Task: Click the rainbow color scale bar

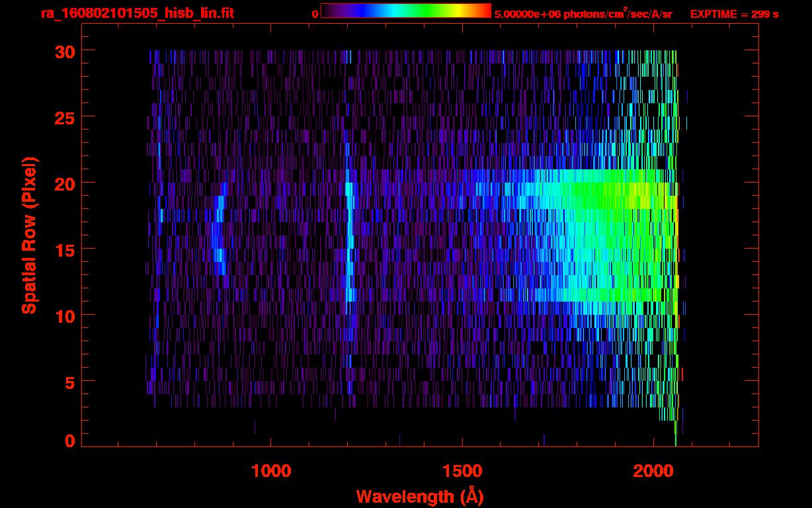Action: [x=406, y=11]
